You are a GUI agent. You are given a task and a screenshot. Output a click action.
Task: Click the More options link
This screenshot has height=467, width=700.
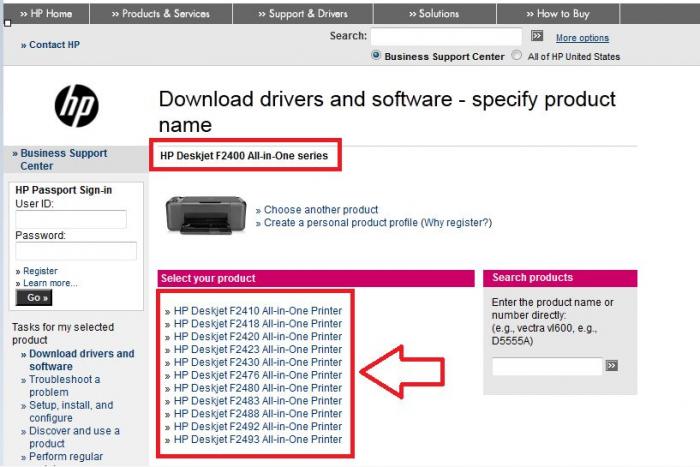(x=582, y=38)
